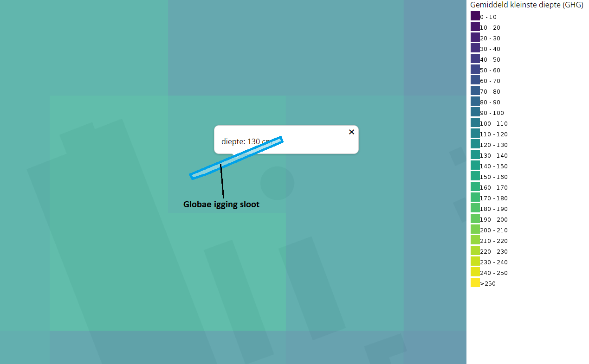Click the '>250' legend label
The width and height of the screenshot is (589, 364).
click(x=488, y=284)
